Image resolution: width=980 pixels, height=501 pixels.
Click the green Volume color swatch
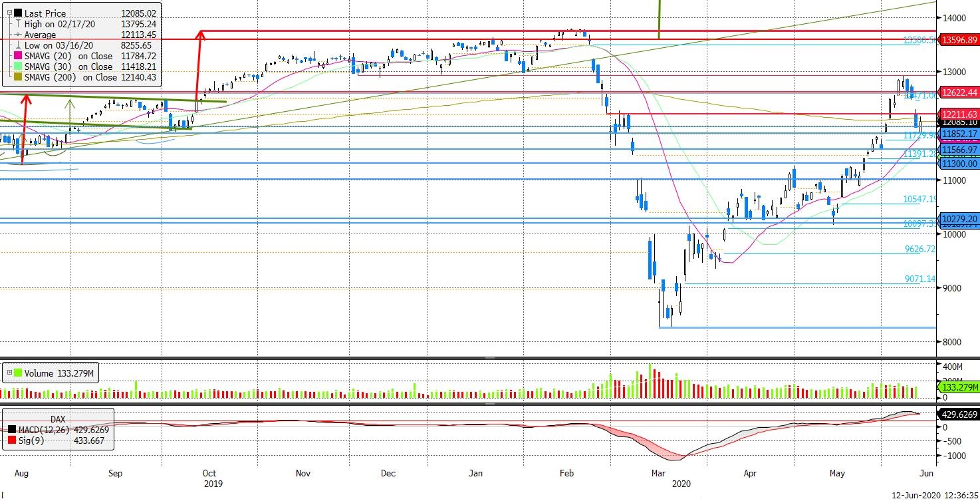click(18, 374)
